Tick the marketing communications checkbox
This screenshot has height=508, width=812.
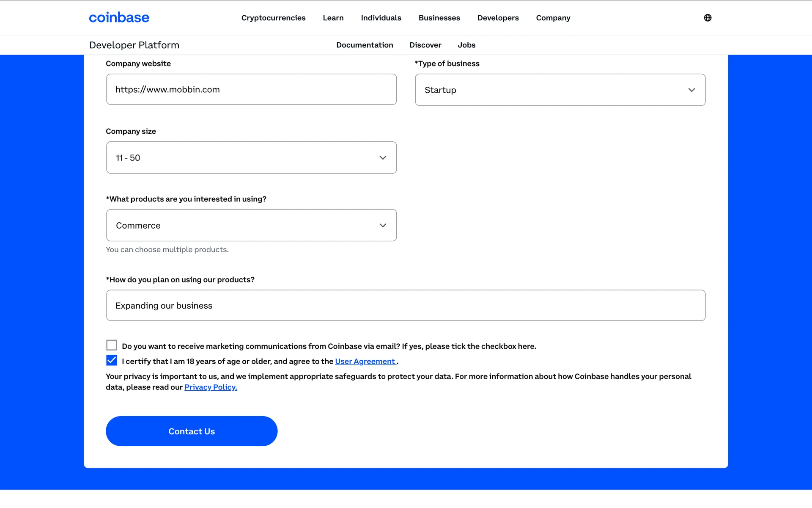click(x=112, y=345)
